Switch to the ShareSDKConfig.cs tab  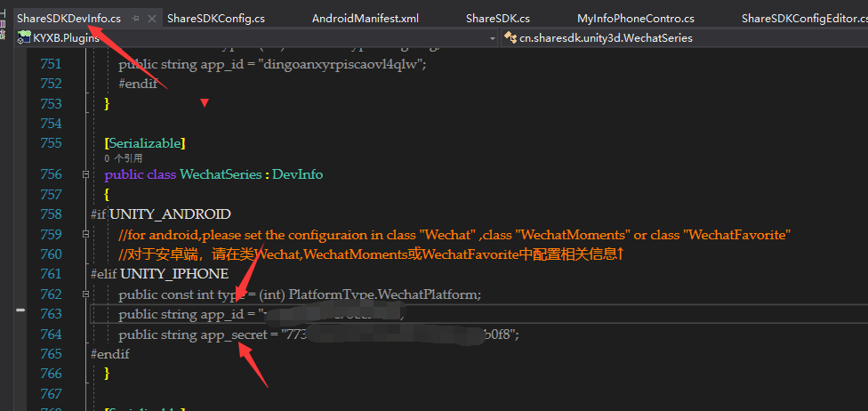(216, 19)
